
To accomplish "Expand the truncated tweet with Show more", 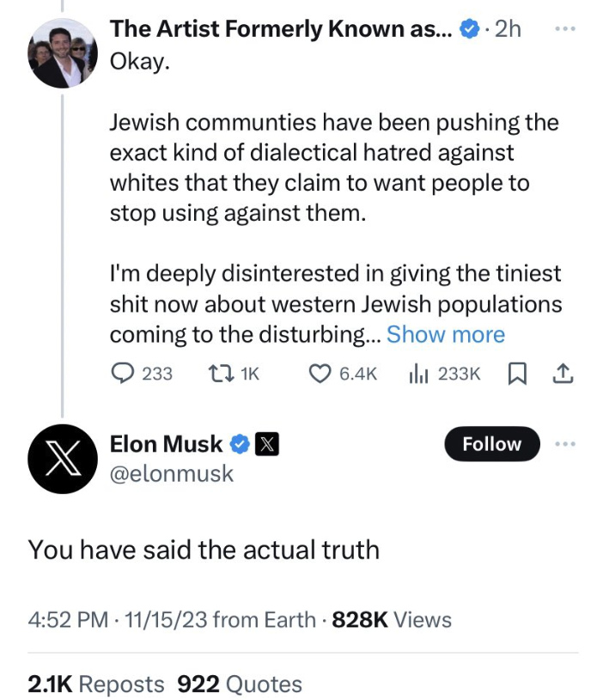I will pyautogui.click(x=446, y=334).
